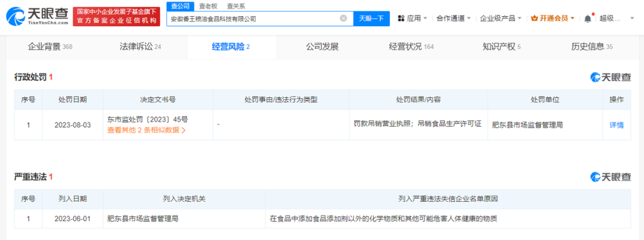
Task: Click the 应用 grid icon
Action: pyautogui.click(x=401, y=19)
